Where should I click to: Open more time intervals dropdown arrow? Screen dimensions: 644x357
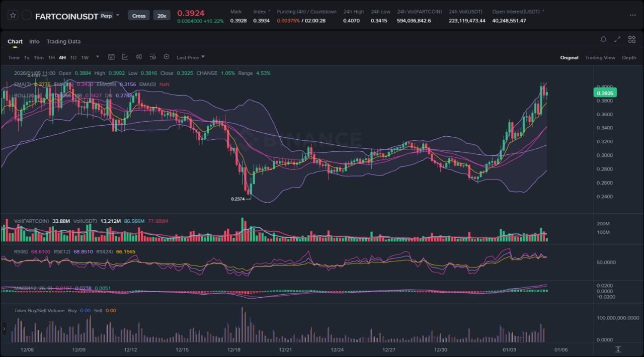(97, 57)
